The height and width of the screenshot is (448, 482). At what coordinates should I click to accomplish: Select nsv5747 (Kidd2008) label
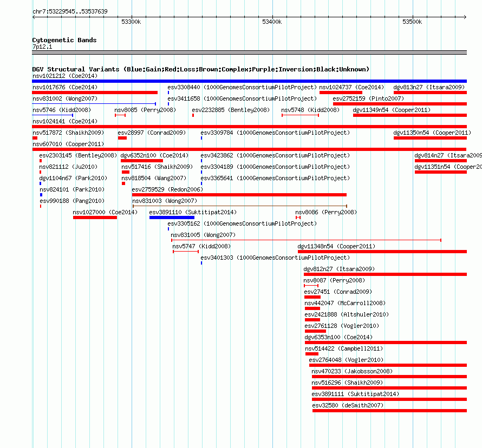click(x=201, y=246)
